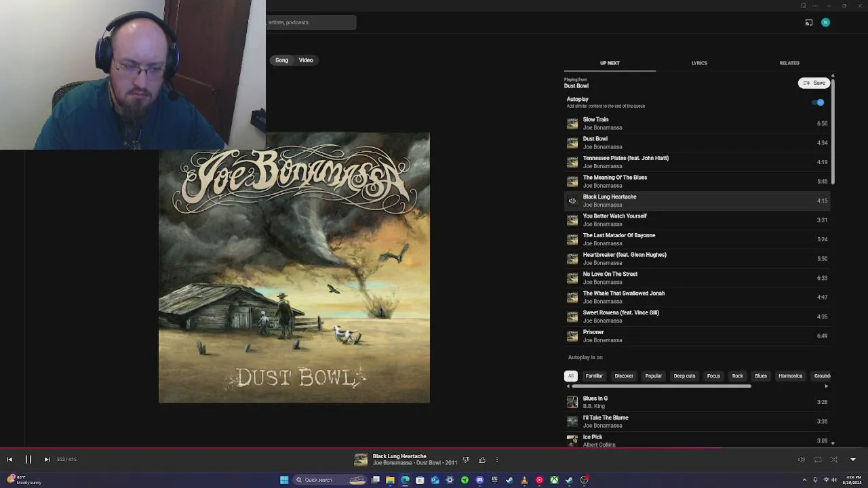This screenshot has width=868, height=488.
Task: Select the Focus filter chip
Action: coord(713,376)
